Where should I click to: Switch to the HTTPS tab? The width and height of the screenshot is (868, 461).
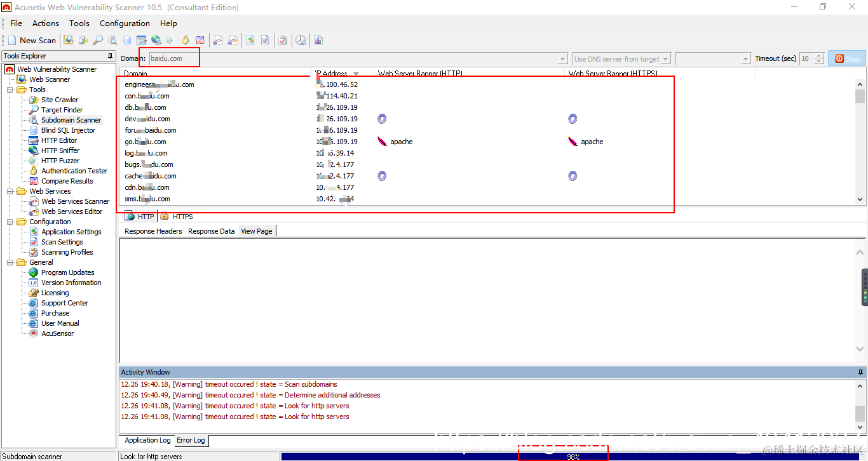click(x=177, y=217)
